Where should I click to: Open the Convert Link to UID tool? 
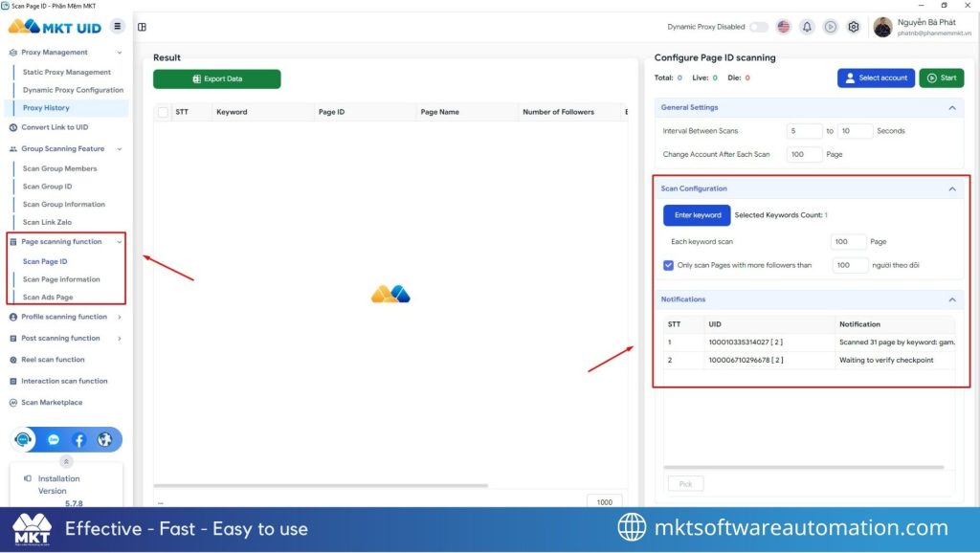click(x=57, y=126)
